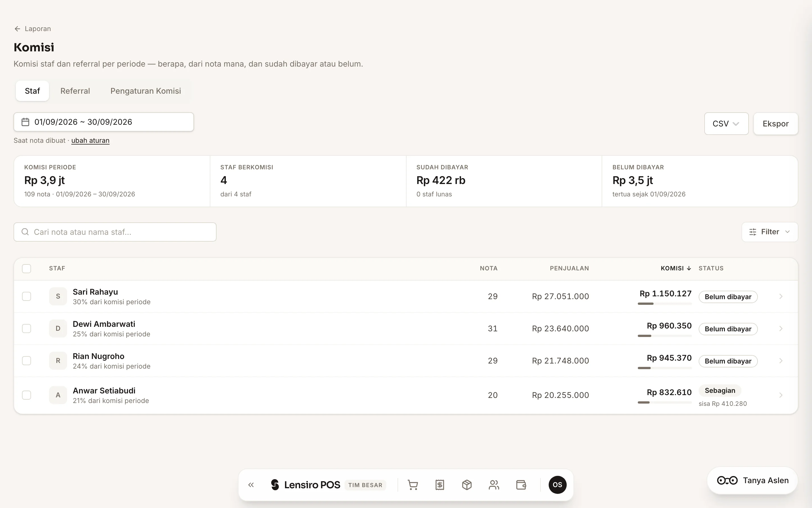Open the OS user avatar

click(557, 485)
